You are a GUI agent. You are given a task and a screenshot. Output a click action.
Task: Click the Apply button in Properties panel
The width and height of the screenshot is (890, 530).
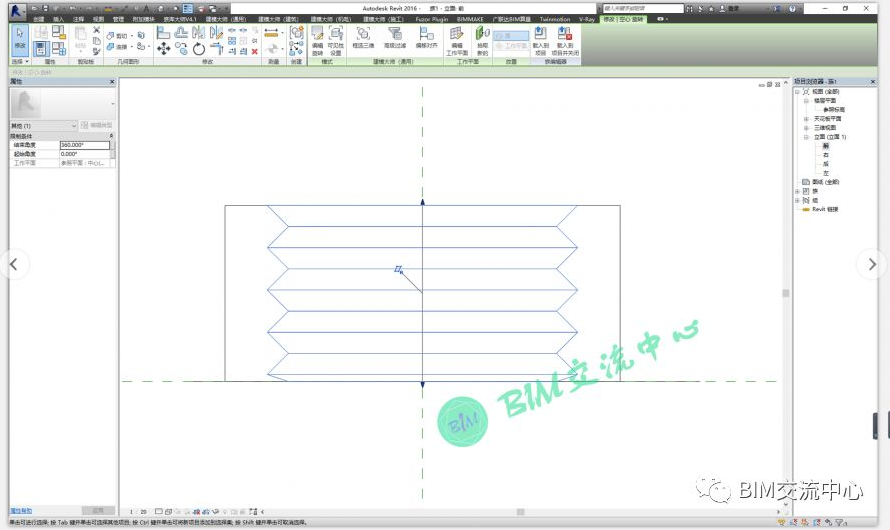click(98, 511)
